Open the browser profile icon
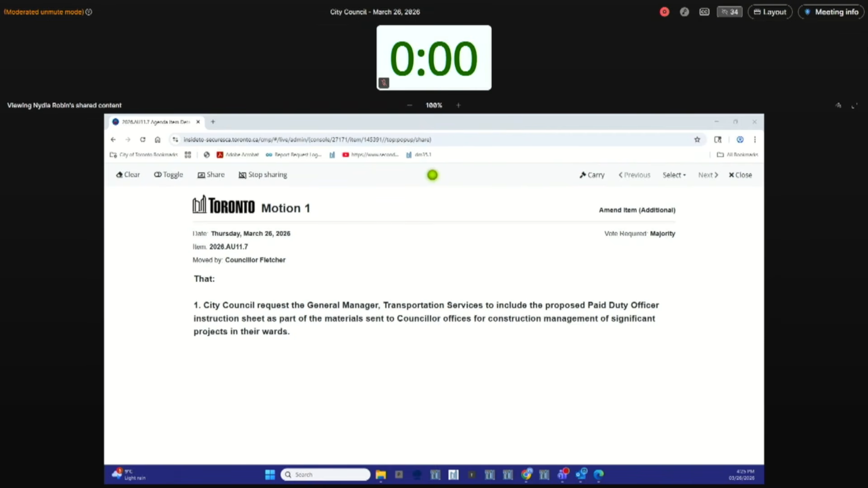Screen dimensions: 868x488 (740, 140)
